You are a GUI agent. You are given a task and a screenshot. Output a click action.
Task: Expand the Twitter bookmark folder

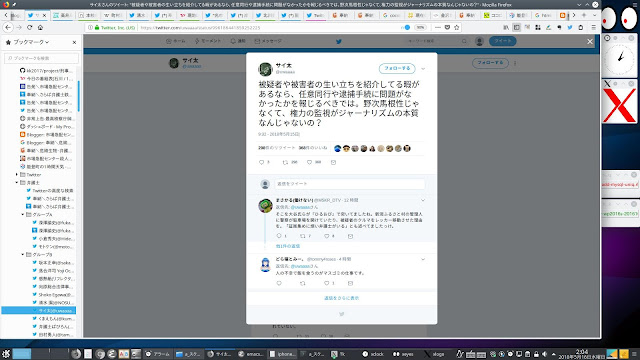[x=17, y=174]
